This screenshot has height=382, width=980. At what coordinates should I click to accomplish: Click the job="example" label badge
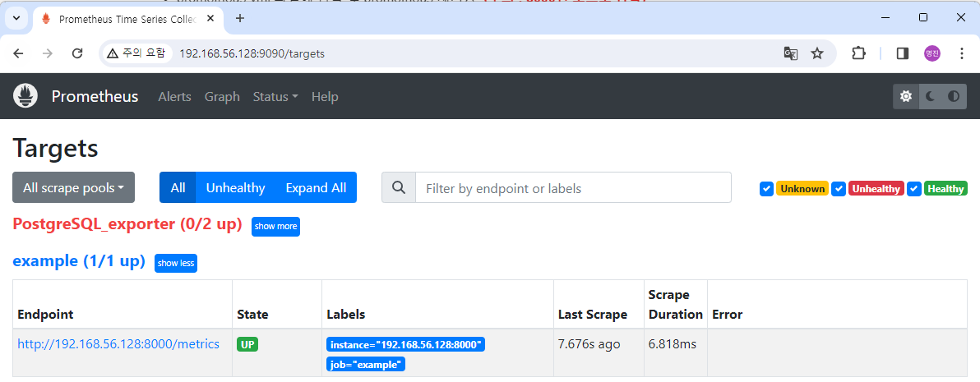[366, 364]
